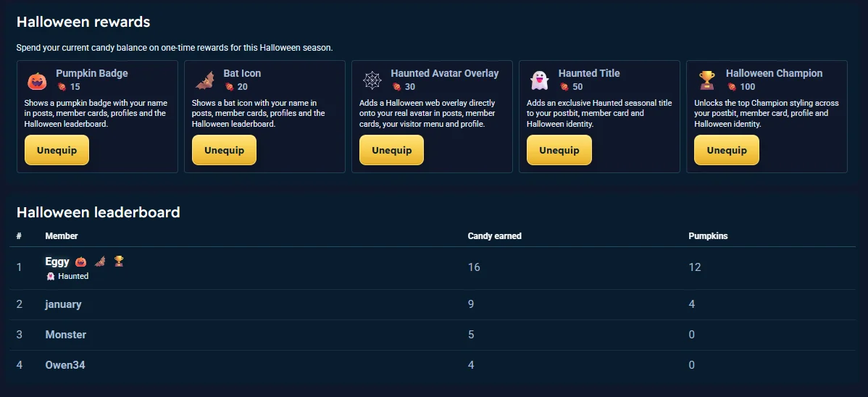The image size is (868, 397).
Task: Click the Pumpkin Badge title text
Action: click(x=92, y=74)
